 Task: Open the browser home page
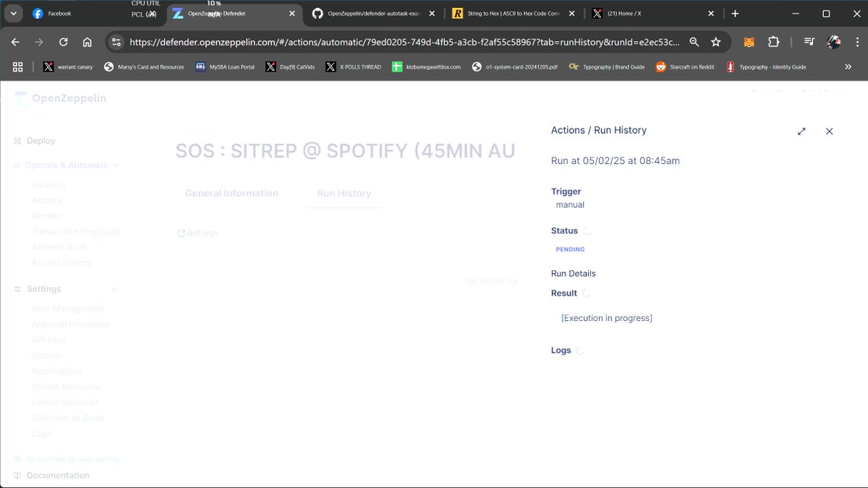point(87,42)
